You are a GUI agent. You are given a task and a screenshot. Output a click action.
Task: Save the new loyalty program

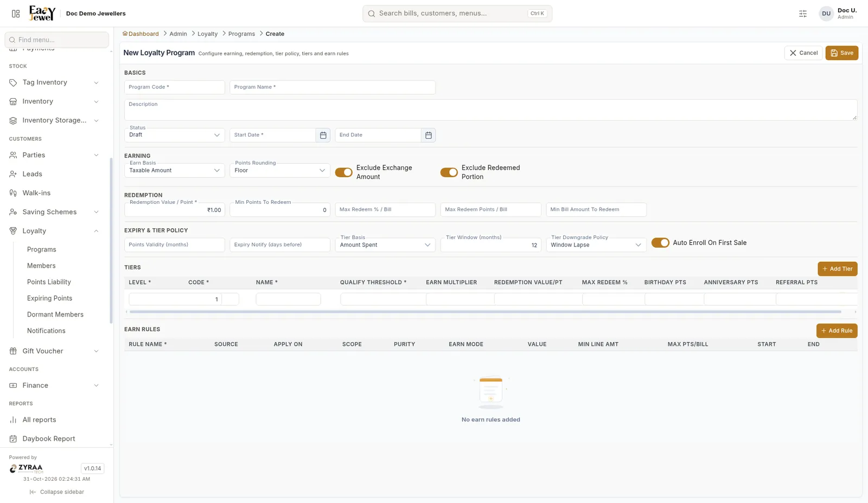click(842, 53)
